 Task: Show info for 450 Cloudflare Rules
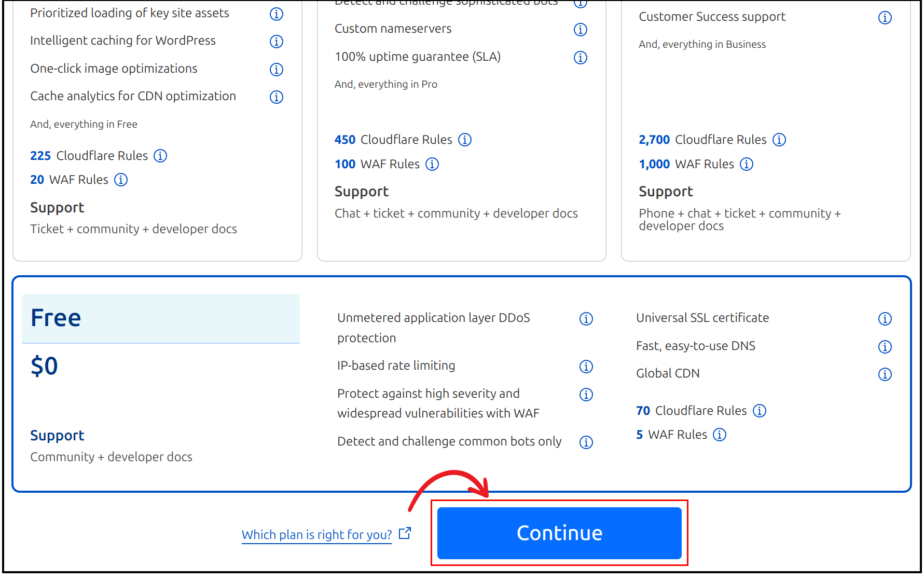[x=465, y=140]
